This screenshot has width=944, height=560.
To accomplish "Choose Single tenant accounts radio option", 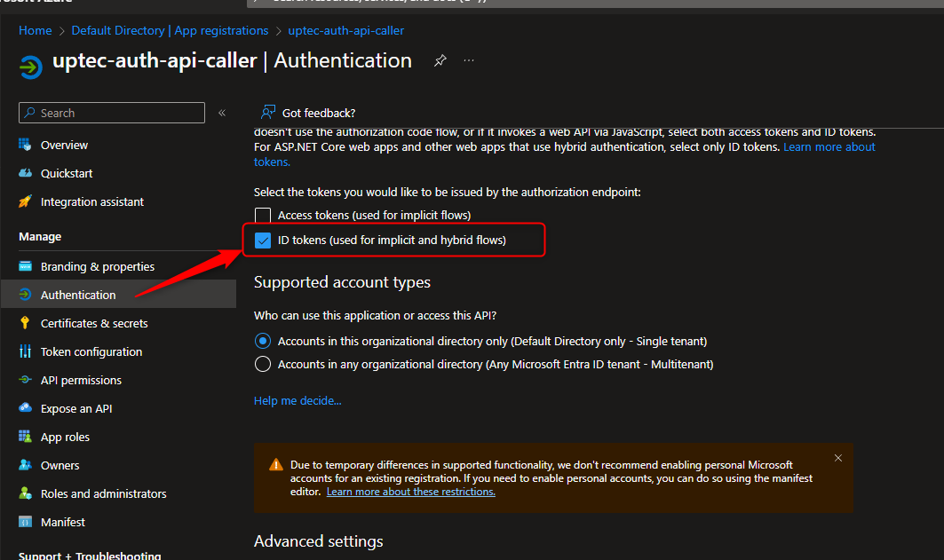I will (x=263, y=341).
